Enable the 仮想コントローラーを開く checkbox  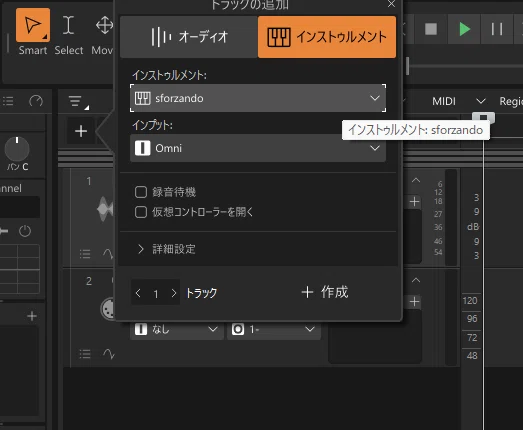click(141, 212)
